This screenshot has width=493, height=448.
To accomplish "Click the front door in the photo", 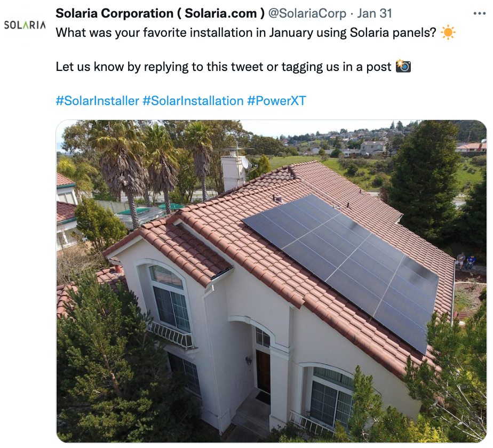I will pyautogui.click(x=264, y=372).
